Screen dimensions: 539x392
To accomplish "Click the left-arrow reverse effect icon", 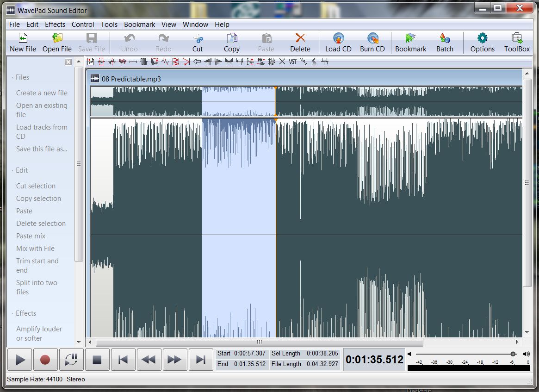I will (x=197, y=62).
